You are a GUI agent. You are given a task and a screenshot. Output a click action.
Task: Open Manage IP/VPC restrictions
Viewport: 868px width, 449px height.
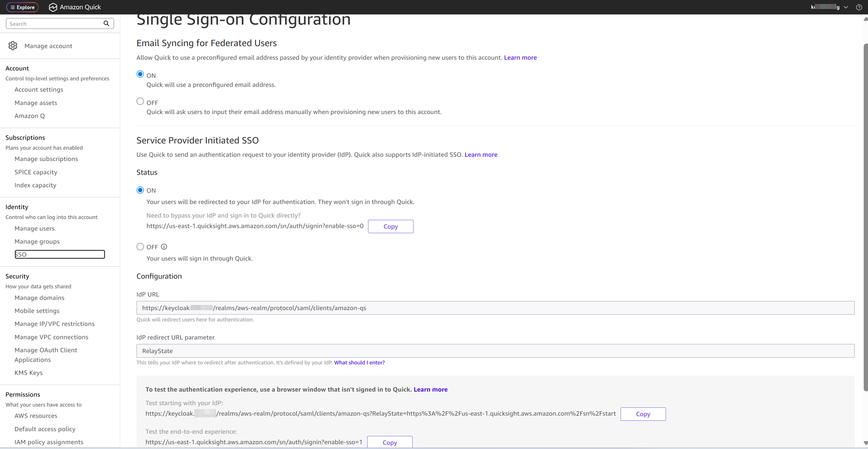[x=55, y=324]
